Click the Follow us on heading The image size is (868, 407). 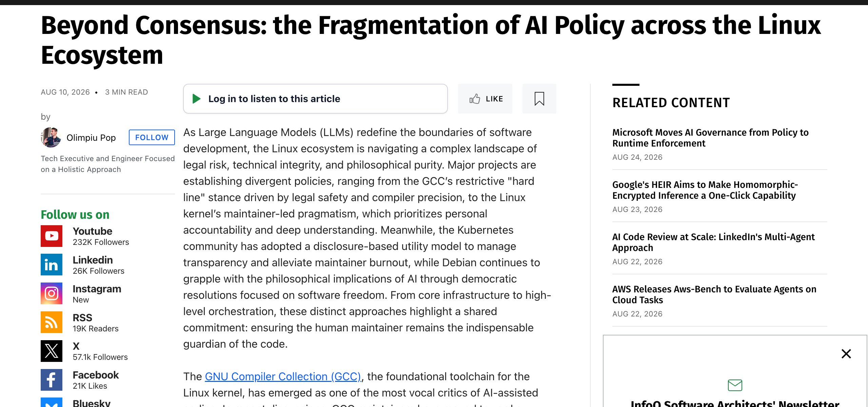(75, 214)
